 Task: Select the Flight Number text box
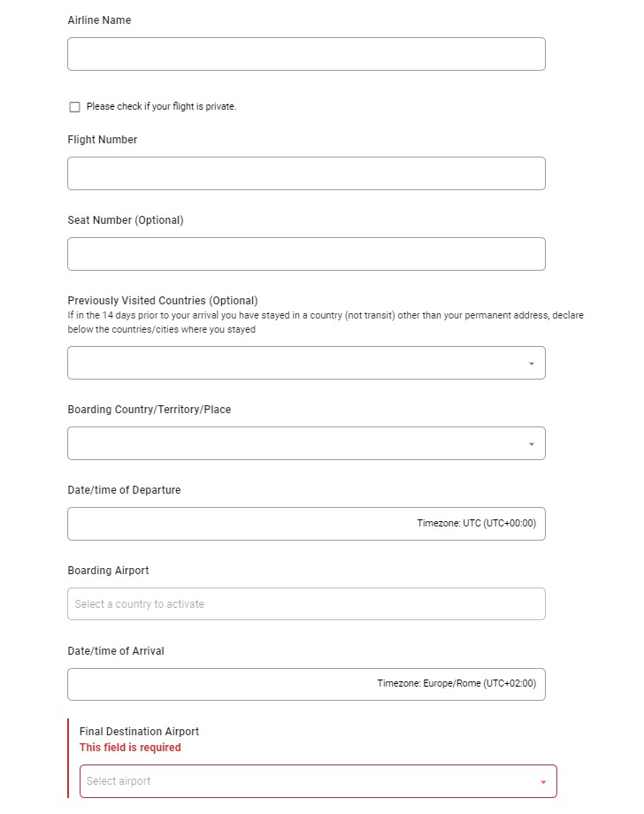306,173
